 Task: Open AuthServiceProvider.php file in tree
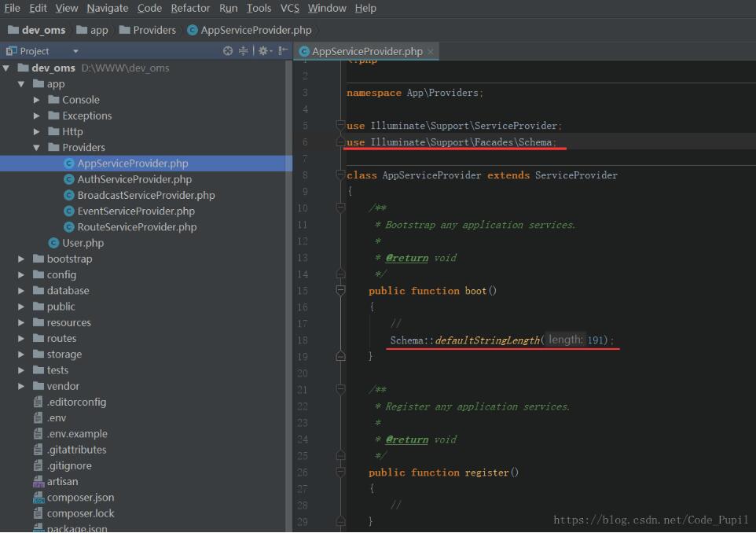click(x=134, y=179)
